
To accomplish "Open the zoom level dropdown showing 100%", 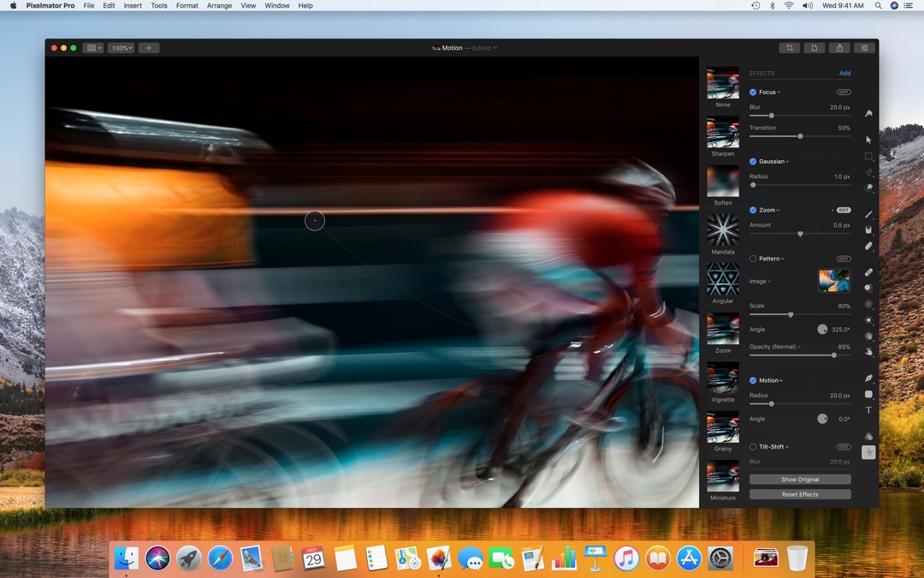I will [x=120, y=48].
